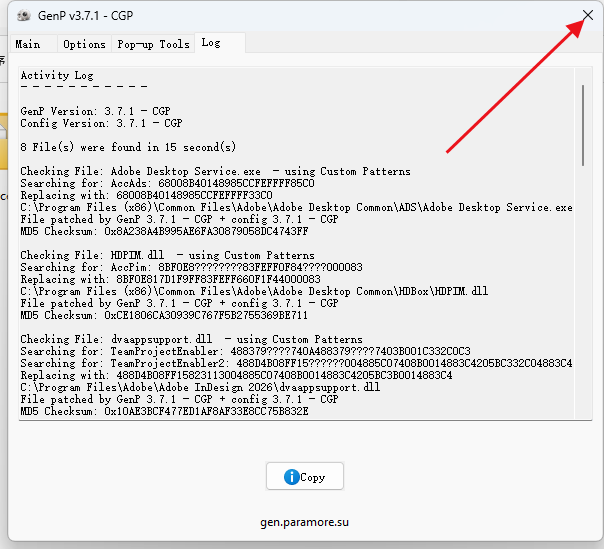The height and width of the screenshot is (549, 604).
Task: Click '8 File(s) were found in 15 second(s)'
Action: click(x=128, y=147)
